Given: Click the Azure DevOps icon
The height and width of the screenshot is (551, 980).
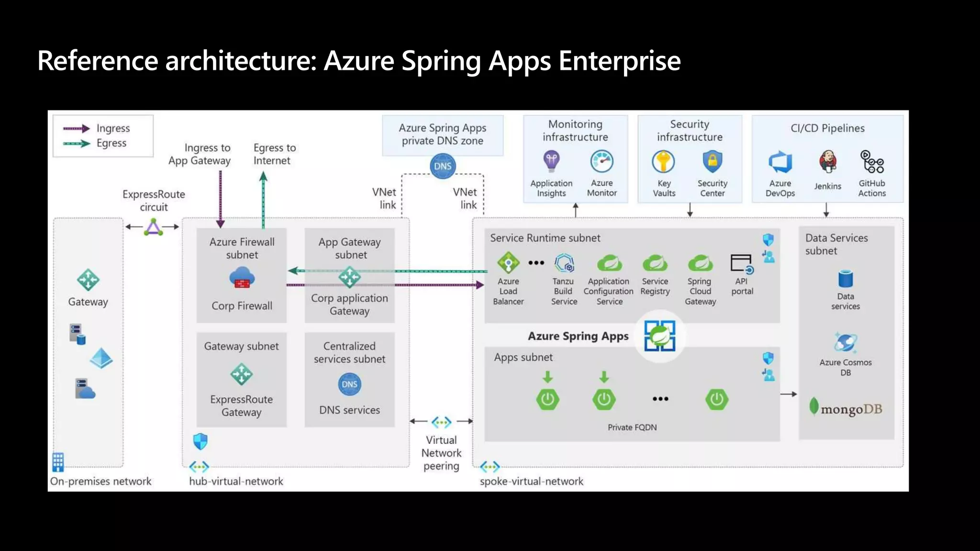Looking at the screenshot, I should tap(780, 162).
